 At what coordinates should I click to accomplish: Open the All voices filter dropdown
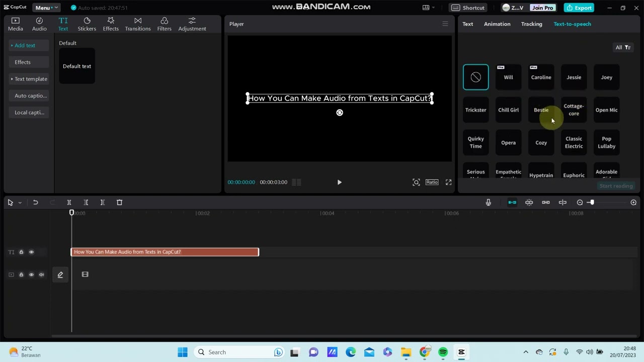623,47
